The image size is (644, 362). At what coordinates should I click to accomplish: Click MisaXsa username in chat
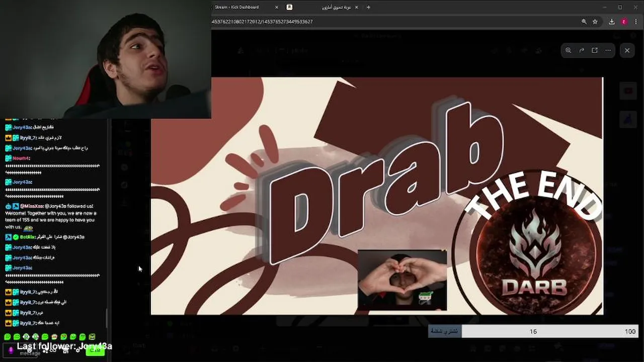[32, 206]
